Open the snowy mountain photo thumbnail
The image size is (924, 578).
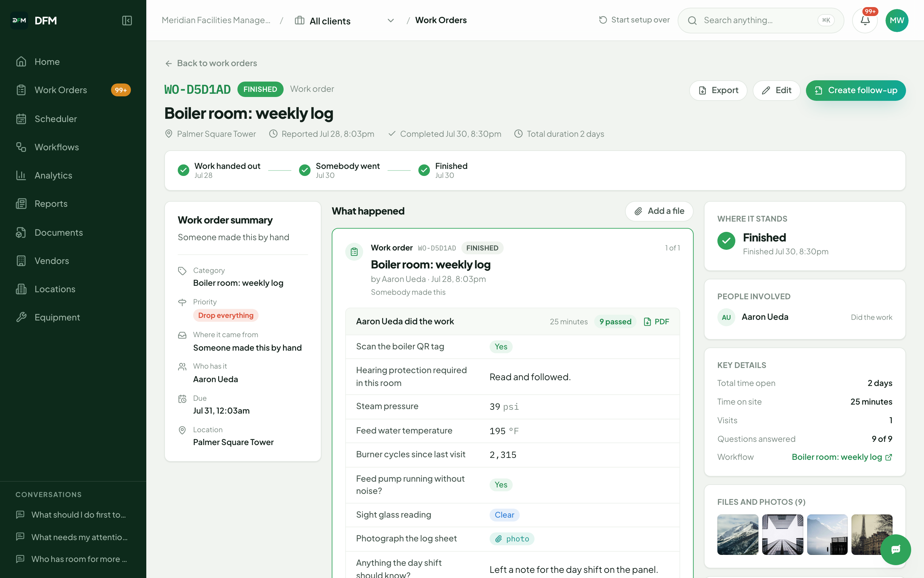point(738,534)
